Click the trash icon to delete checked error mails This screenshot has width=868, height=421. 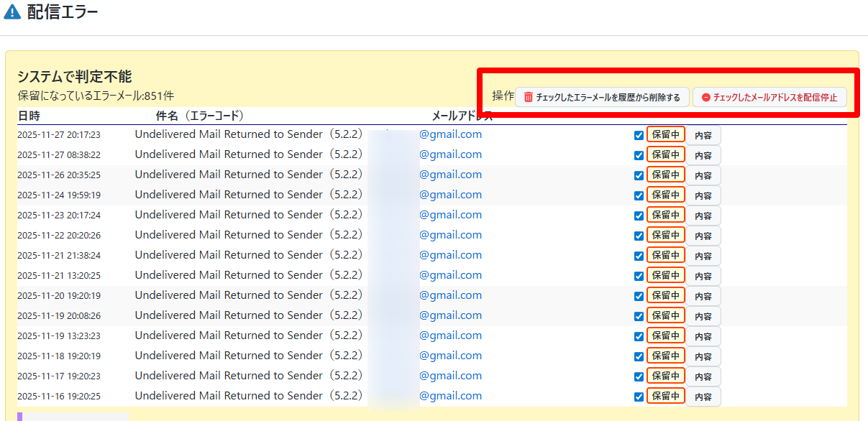[529, 97]
